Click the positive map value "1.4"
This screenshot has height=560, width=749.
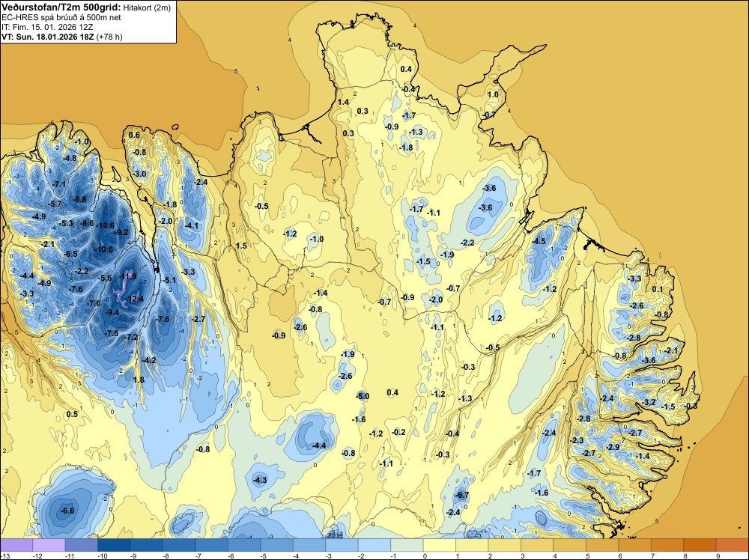343,102
